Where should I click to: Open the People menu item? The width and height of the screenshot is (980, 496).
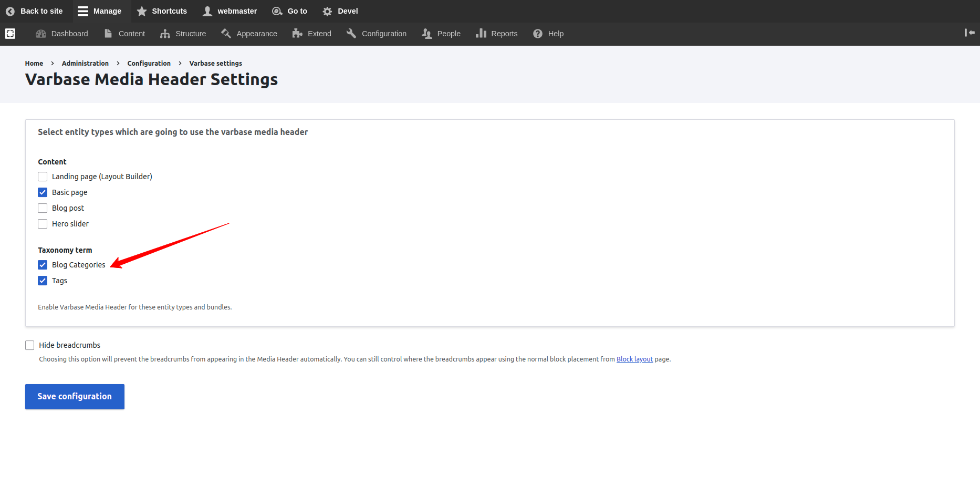coord(449,34)
